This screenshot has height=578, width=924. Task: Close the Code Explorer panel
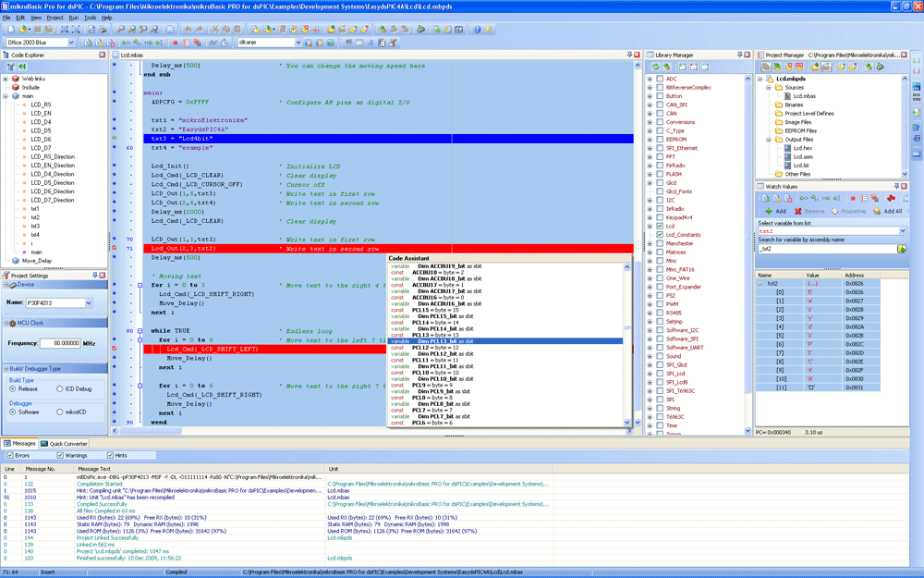[102, 55]
